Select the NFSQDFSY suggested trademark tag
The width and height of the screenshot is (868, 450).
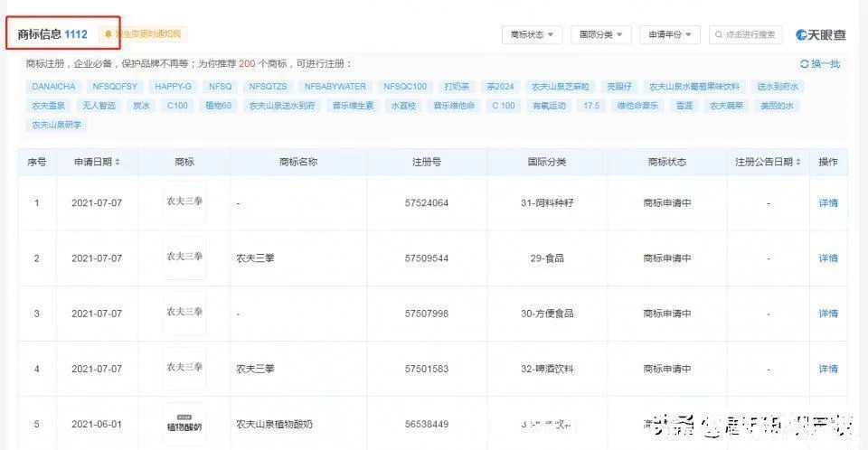[115, 87]
